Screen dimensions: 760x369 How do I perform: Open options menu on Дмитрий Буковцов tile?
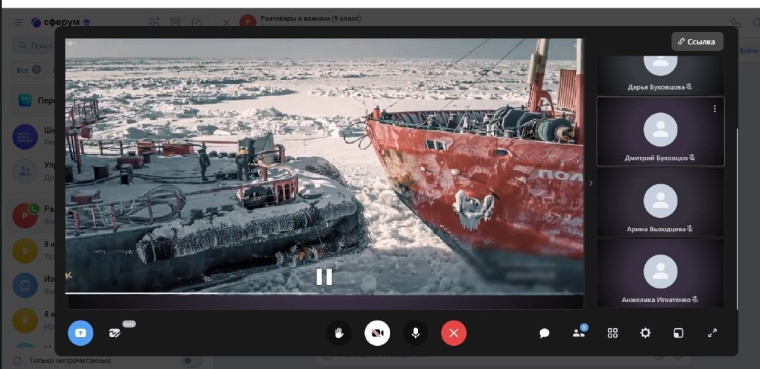pyautogui.click(x=714, y=109)
